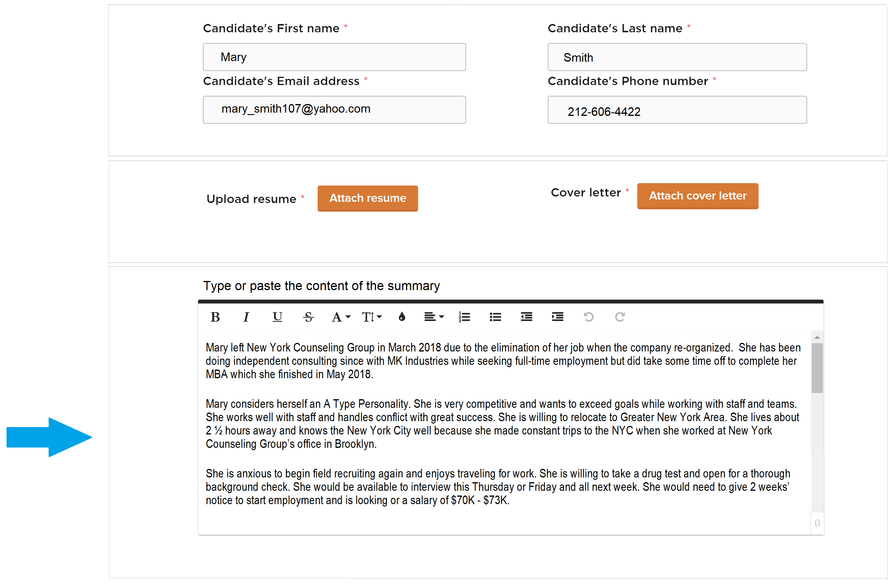The image size is (892, 588).
Task: Open the text color picker
Action: (x=402, y=317)
